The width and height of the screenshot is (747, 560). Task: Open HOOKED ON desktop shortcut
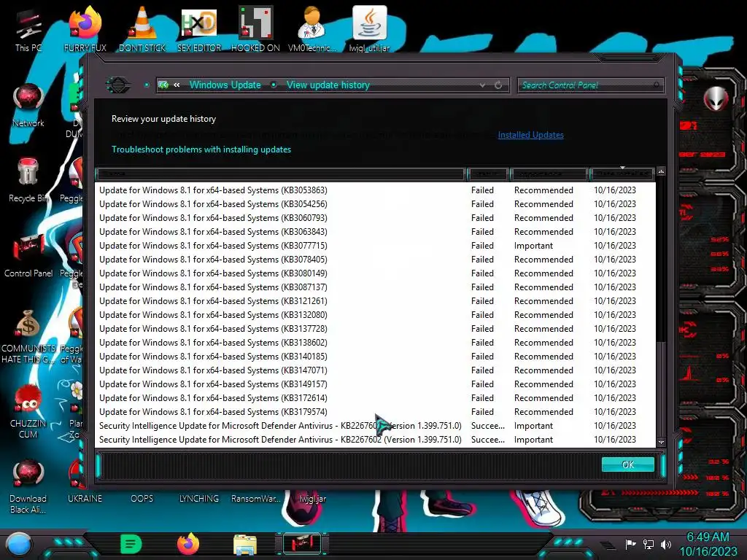(255, 28)
